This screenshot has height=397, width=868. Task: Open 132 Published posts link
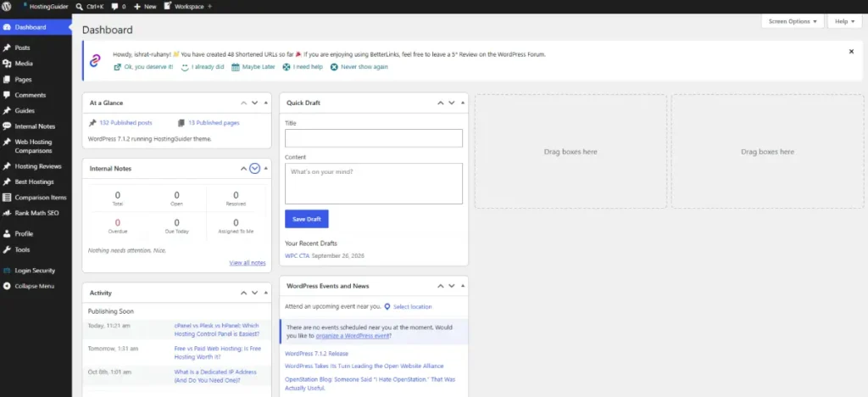coord(125,123)
